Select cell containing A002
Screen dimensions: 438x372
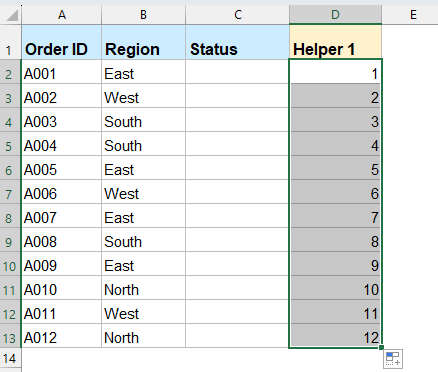62,96
